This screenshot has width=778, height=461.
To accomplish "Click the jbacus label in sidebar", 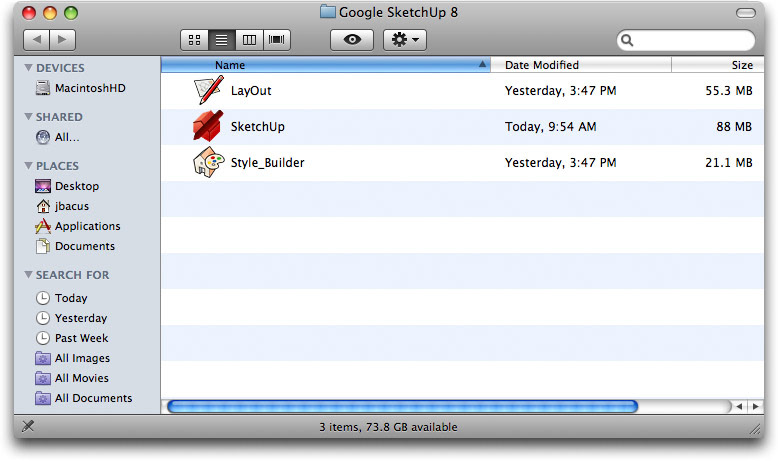I will pyautogui.click(x=72, y=206).
